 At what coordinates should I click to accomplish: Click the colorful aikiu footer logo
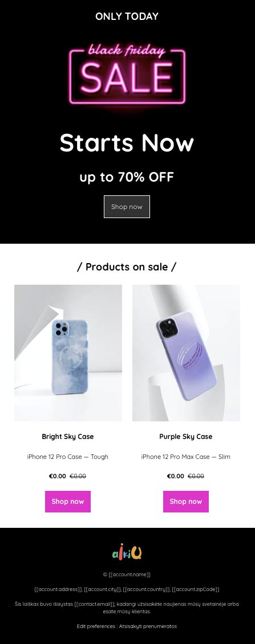pyautogui.click(x=127, y=552)
